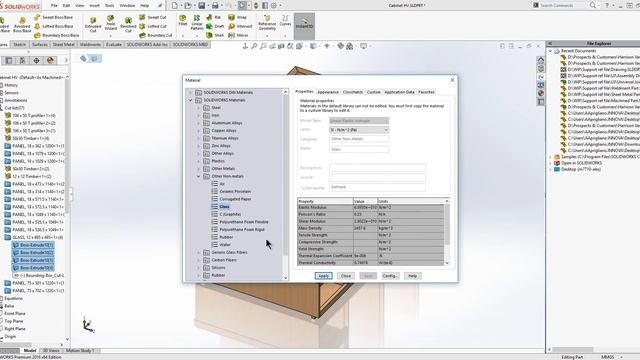Select the Lofted Boss/Base tool
Screen dimensions: 640x360
53,26
